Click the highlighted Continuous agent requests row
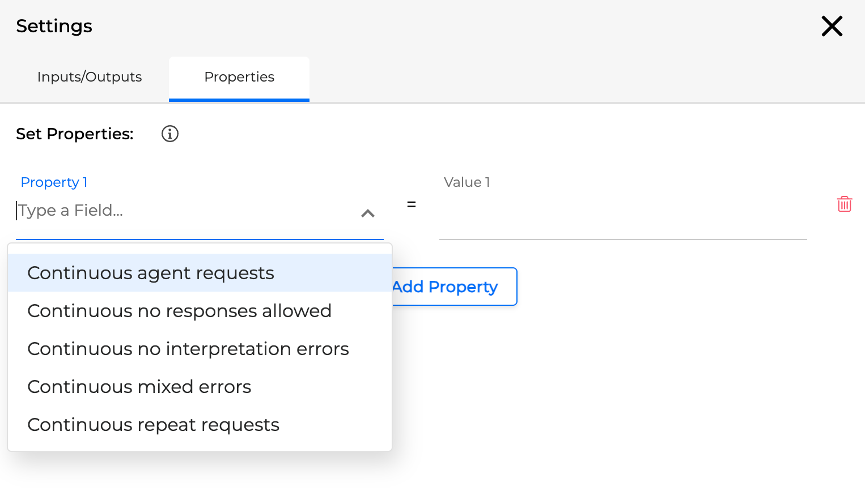Screen dimensions: 865x504 click(151, 272)
